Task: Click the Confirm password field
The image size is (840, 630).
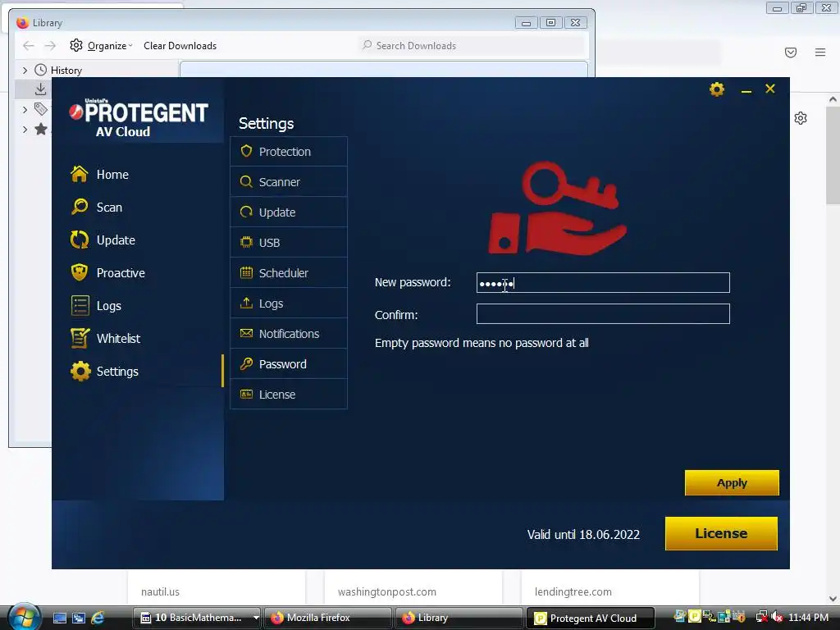Action: pos(603,314)
